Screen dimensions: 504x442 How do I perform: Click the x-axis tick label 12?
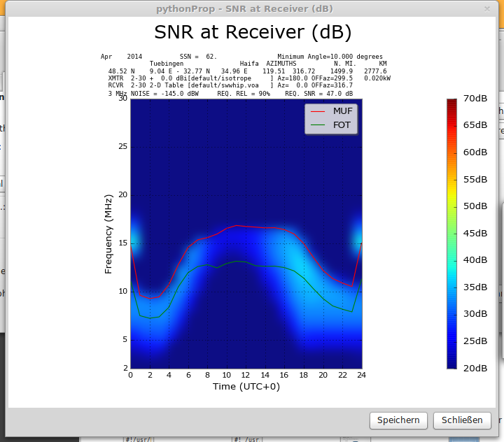(x=246, y=375)
